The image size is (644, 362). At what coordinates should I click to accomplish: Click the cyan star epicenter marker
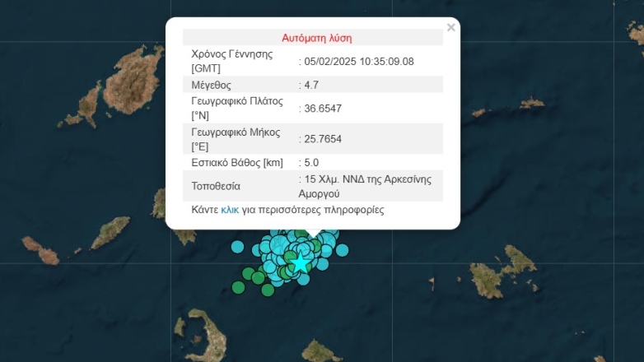click(x=302, y=263)
